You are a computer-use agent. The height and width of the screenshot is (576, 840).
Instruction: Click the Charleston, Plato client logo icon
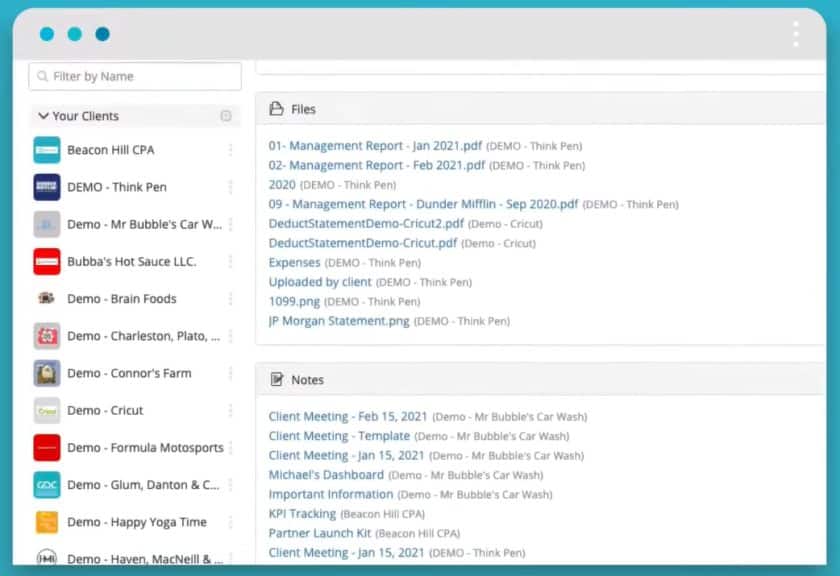tap(47, 336)
